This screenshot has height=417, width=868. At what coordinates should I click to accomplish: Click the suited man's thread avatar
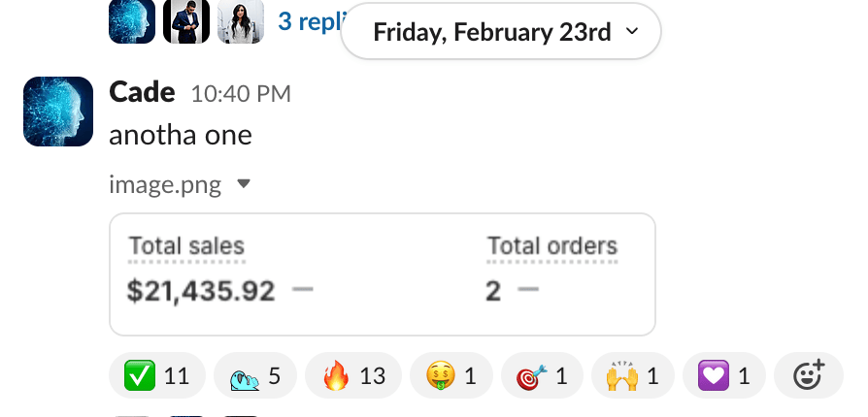click(186, 20)
